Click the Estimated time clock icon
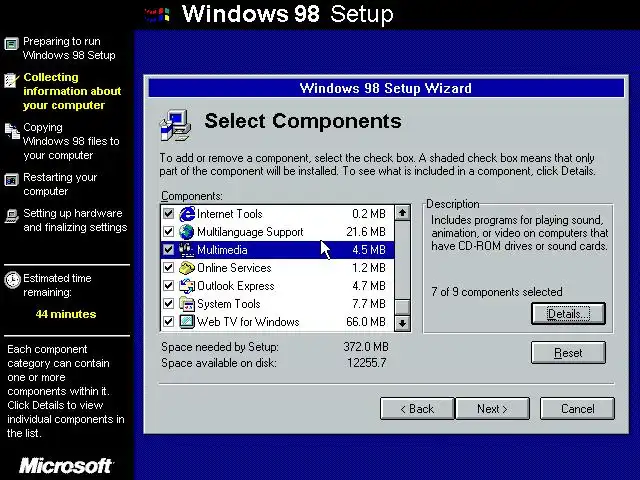The width and height of the screenshot is (640, 480). 12,280
